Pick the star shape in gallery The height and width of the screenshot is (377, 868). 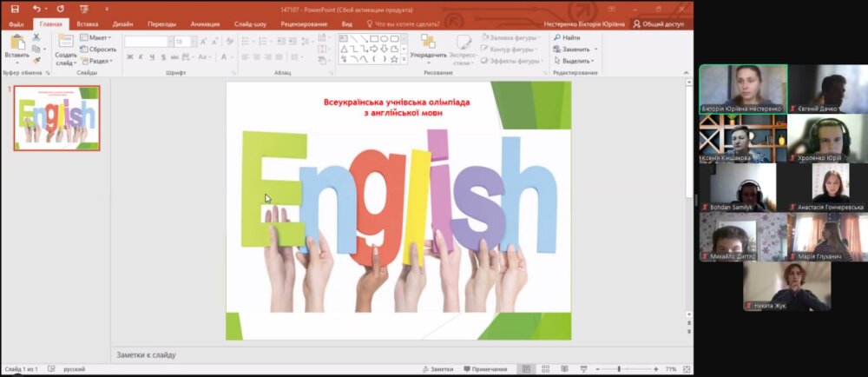[x=394, y=59]
